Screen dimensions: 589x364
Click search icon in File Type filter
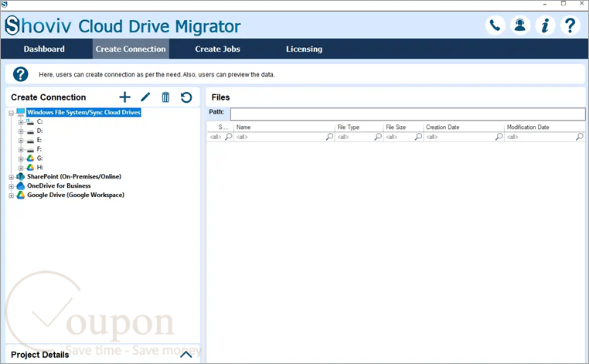(378, 137)
